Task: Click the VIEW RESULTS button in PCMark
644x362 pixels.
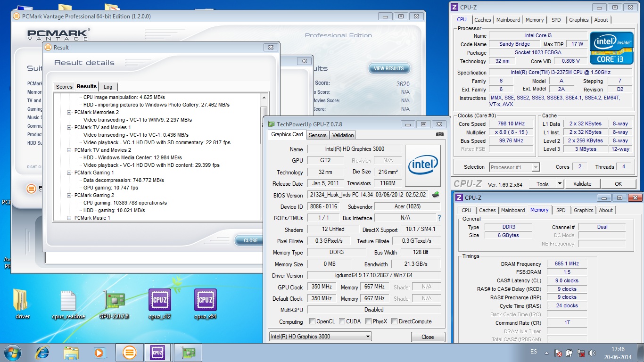Action: pyautogui.click(x=389, y=68)
